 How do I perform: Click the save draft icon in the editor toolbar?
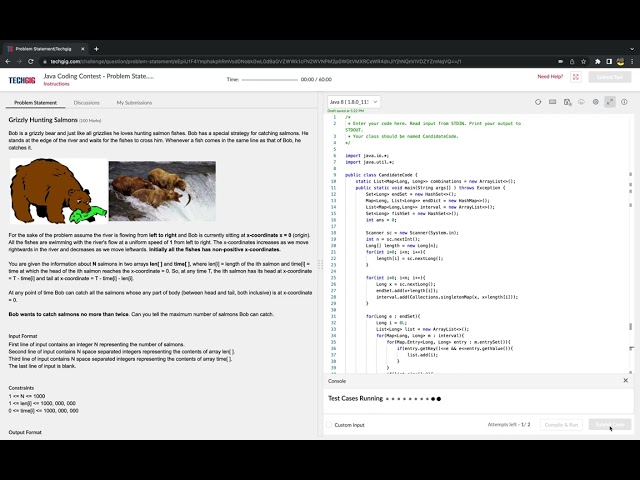point(567,102)
